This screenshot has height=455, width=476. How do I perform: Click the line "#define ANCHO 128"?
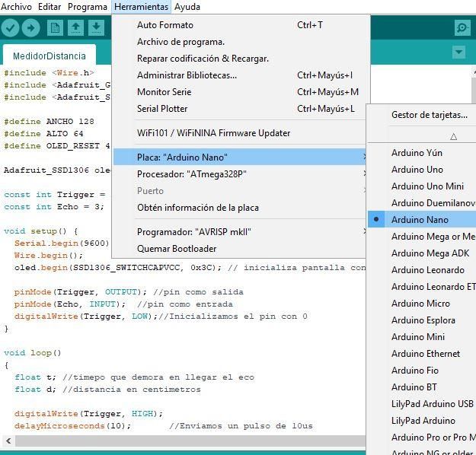49,121
